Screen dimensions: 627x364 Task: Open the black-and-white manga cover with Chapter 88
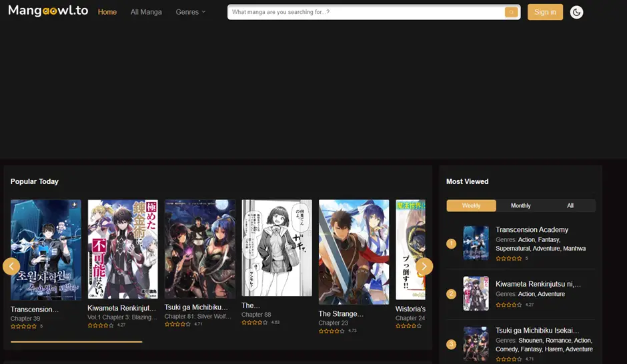tap(277, 248)
